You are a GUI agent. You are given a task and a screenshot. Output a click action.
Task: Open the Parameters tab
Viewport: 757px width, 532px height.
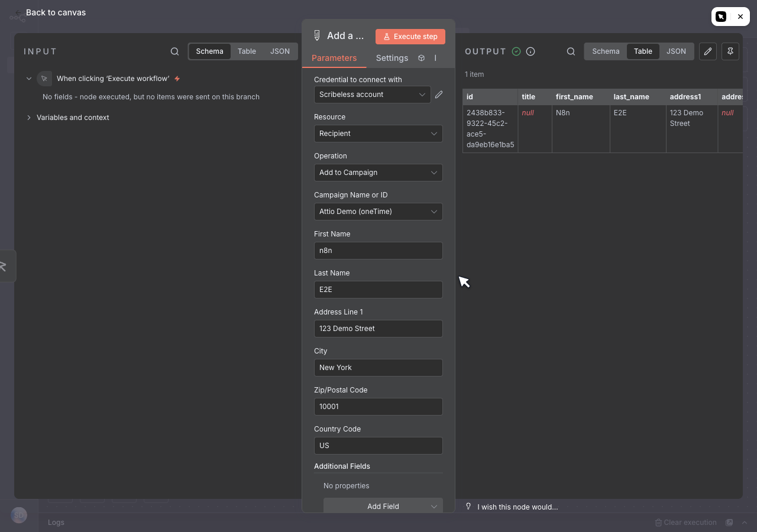[334, 58]
